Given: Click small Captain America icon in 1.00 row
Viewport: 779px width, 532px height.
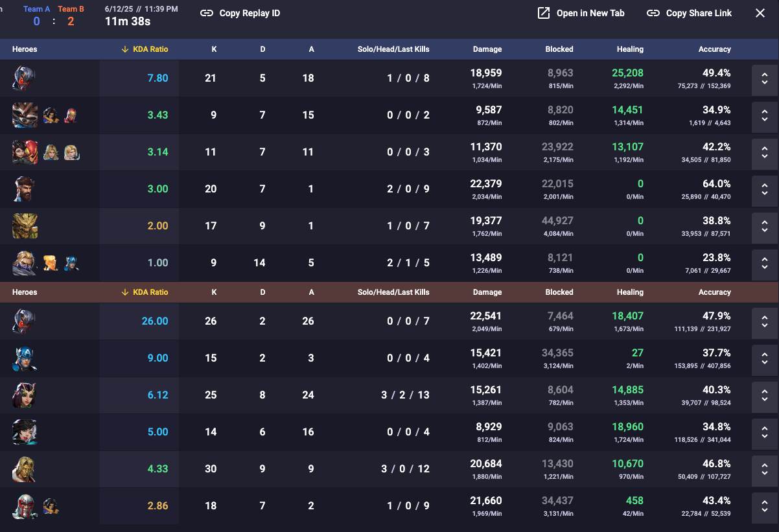Looking at the screenshot, I should (x=71, y=263).
